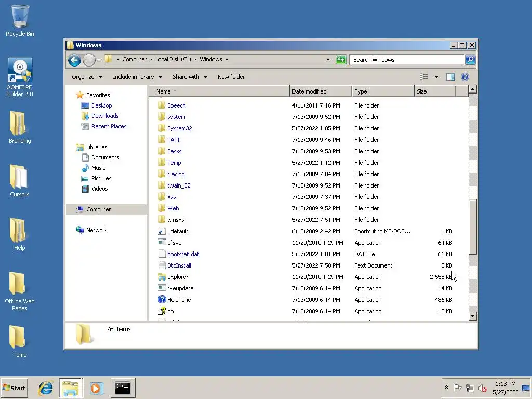This screenshot has width=532, height=399.
Task: Select AOMEI PE Builder 2.0 shortcut
Action: [20, 77]
